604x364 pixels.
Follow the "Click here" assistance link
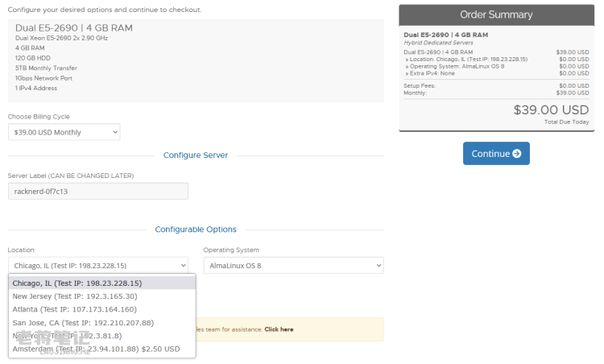(279, 329)
